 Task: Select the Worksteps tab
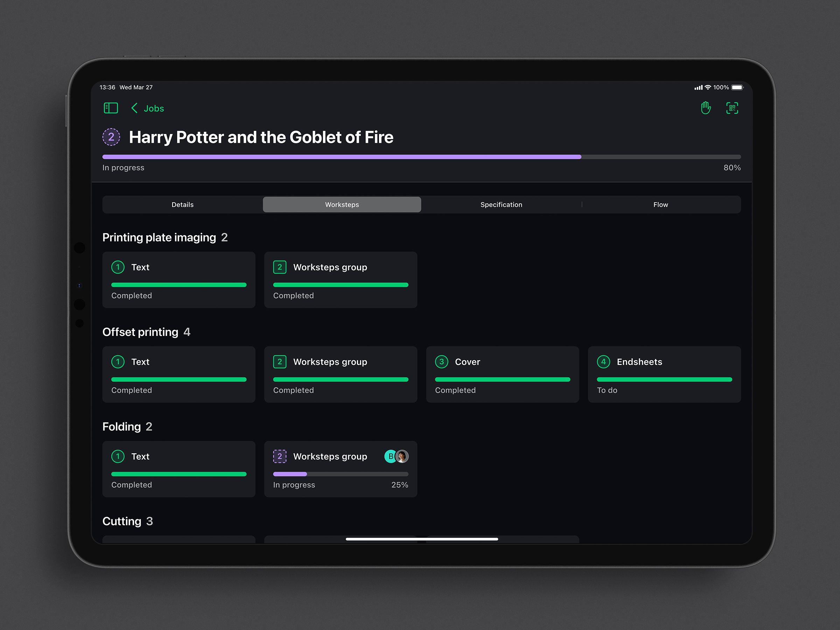tap(342, 205)
